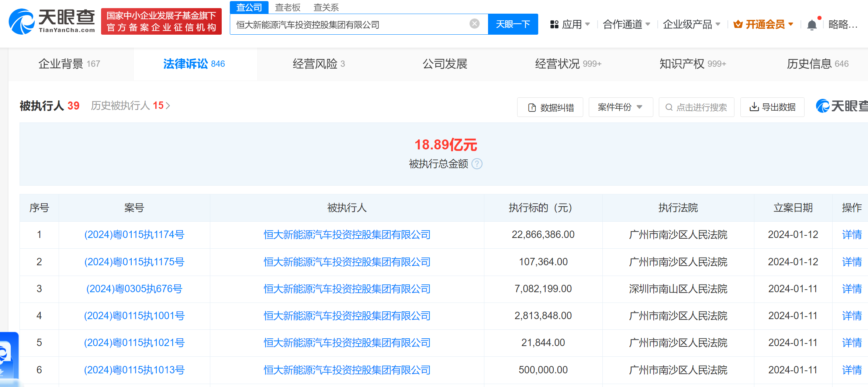Open 详情 for case 执1175号
This screenshot has width=868, height=387.
point(852,262)
